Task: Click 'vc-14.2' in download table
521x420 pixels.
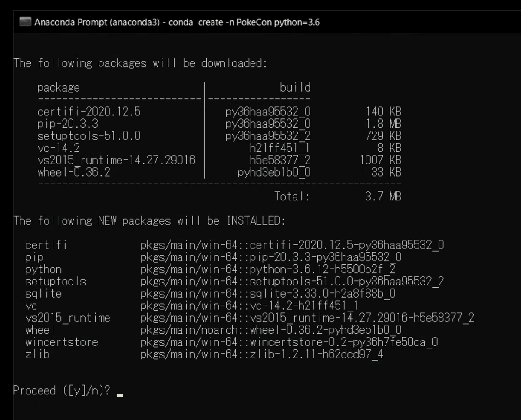Action: [x=59, y=148]
